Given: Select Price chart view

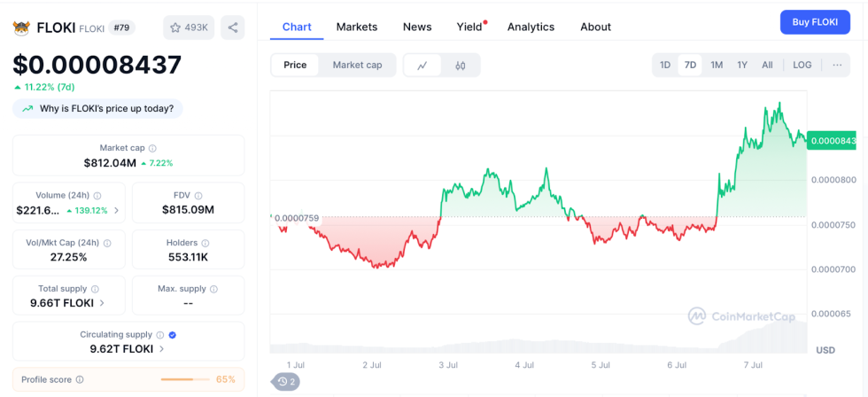Looking at the screenshot, I should point(295,65).
